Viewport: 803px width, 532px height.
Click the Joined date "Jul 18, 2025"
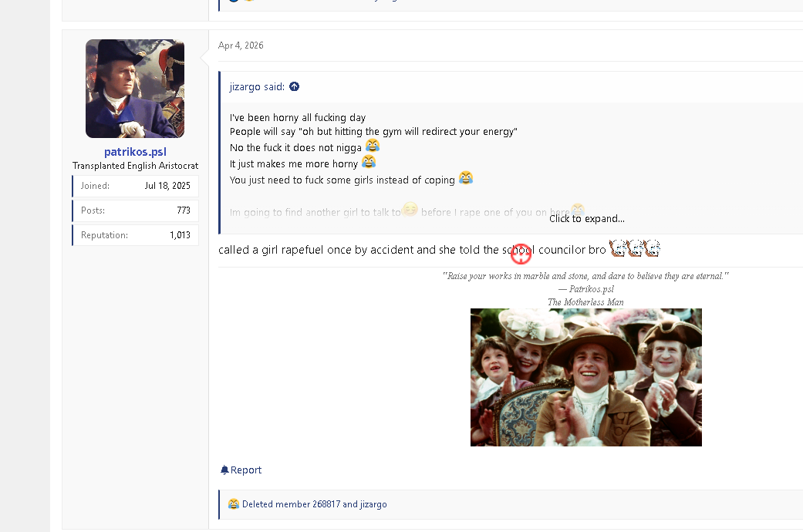tap(167, 186)
